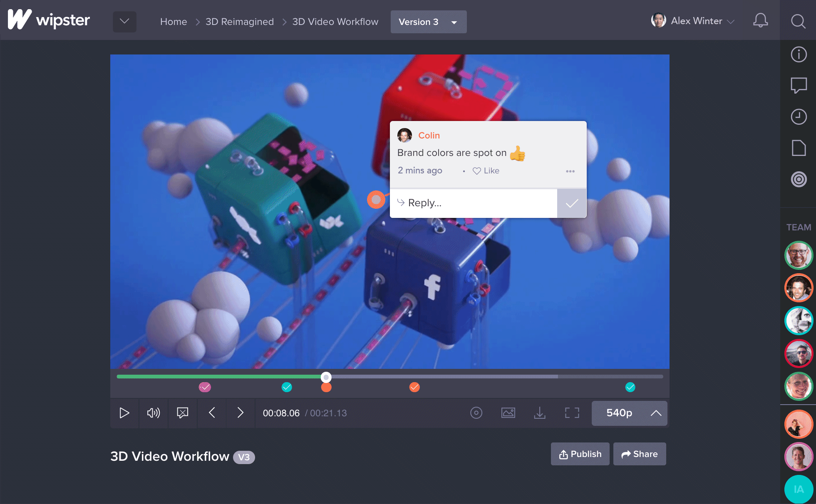Select the bald glasses team member avatar
The width and height of the screenshot is (816, 504).
click(x=799, y=255)
